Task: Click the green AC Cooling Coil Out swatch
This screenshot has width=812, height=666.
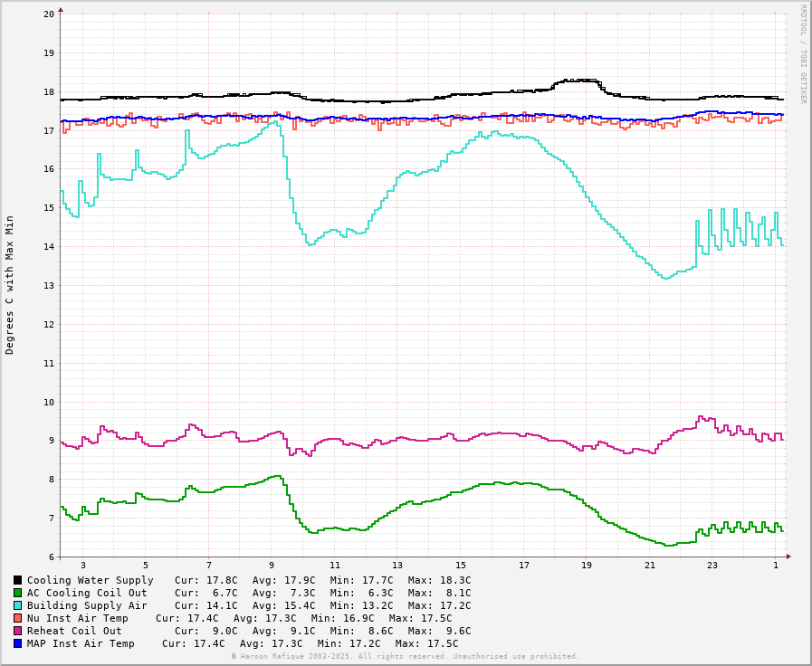Action: 18,593
